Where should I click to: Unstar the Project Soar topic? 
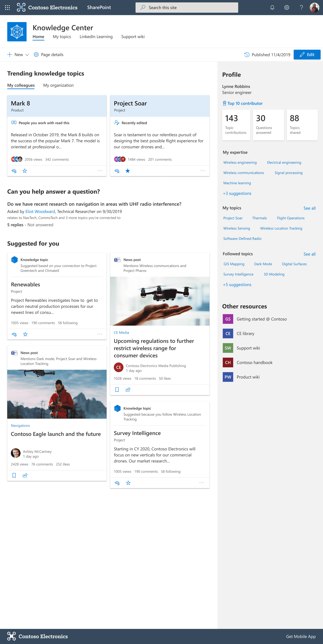click(128, 171)
